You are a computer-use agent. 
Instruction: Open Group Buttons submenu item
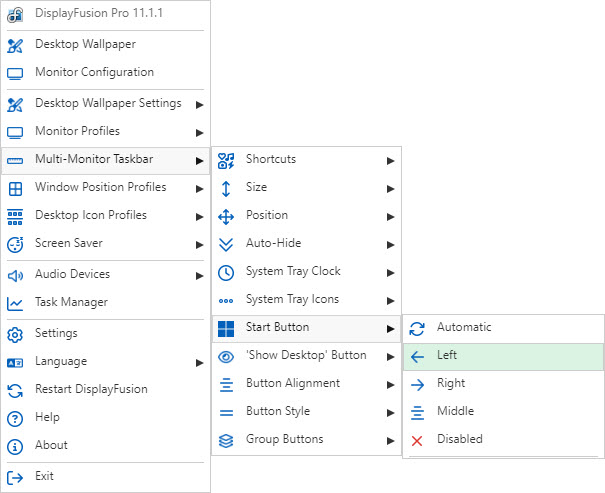(307, 441)
